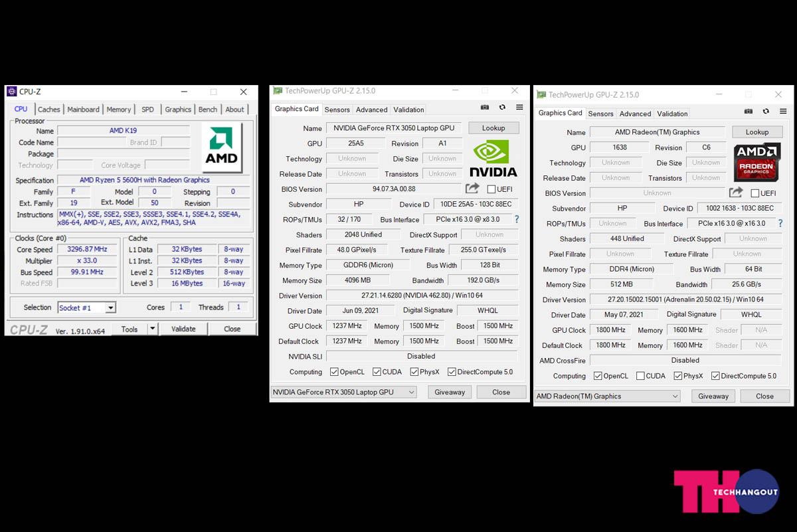Click the Device ID value 1002 1638 - 103C 88EC
This screenshot has width=797, height=532.
point(741,208)
